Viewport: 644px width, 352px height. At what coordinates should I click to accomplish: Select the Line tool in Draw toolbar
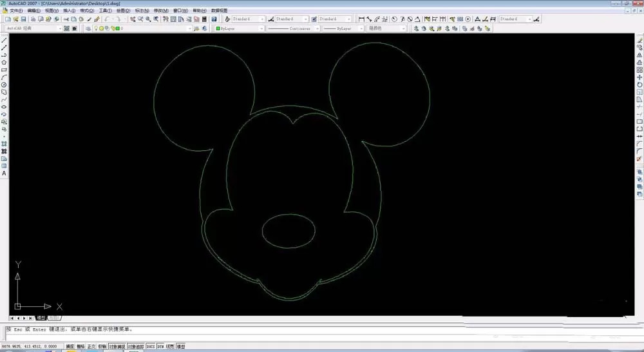(4, 41)
